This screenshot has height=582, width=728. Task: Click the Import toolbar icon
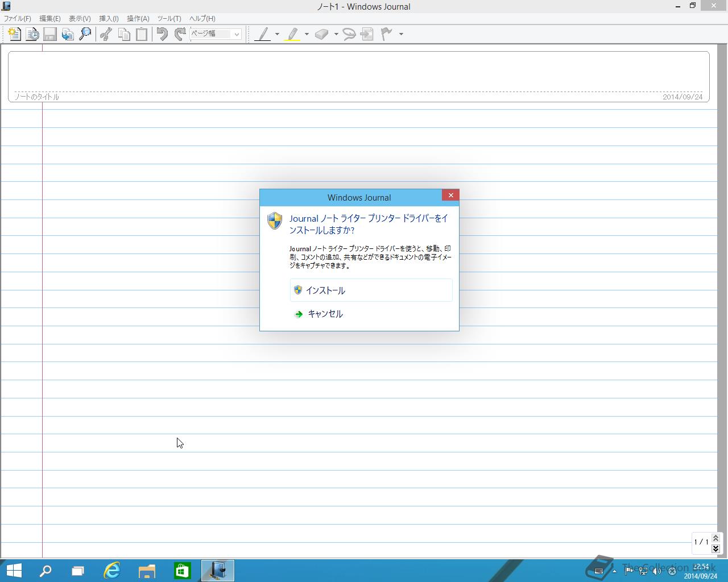[68, 34]
